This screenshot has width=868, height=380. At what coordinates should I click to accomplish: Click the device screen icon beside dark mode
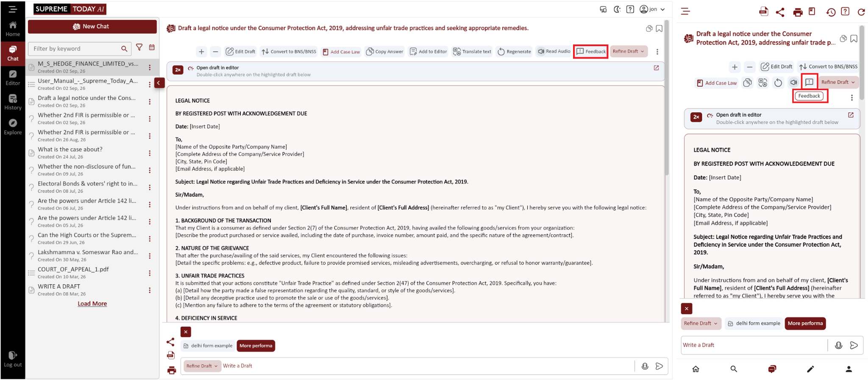pos(603,9)
